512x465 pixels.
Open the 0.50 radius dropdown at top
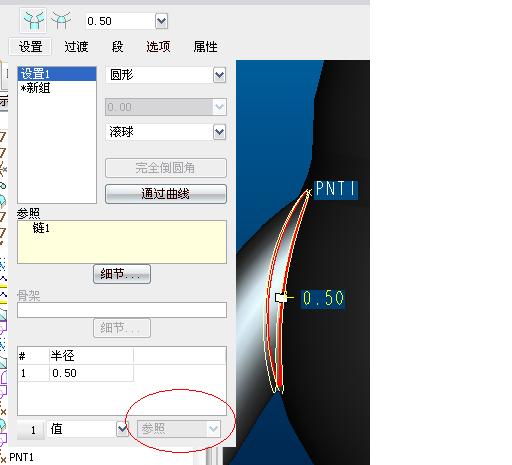(161, 21)
